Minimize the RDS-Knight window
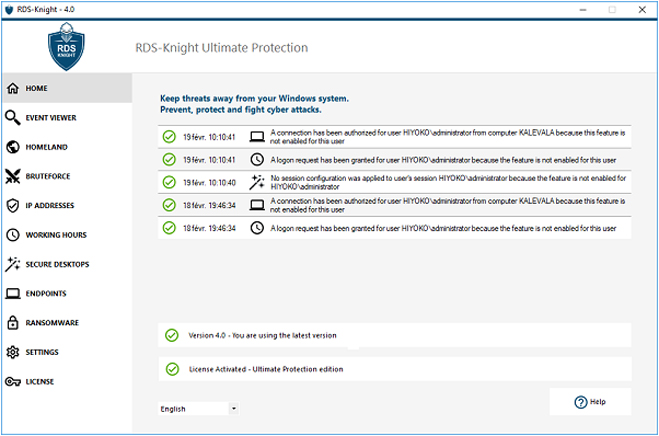The height and width of the screenshot is (436, 659). coord(583,9)
